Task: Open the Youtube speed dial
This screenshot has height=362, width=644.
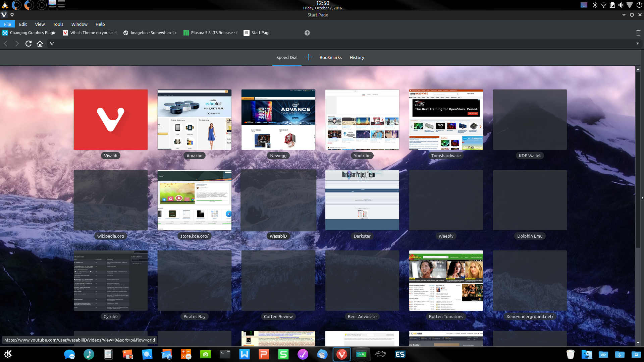Action: click(x=362, y=120)
